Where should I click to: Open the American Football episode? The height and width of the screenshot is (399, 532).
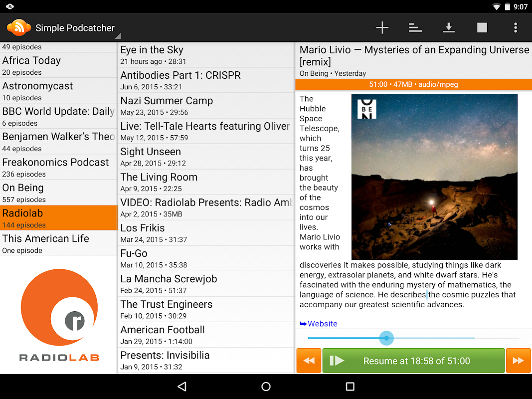[x=206, y=335]
